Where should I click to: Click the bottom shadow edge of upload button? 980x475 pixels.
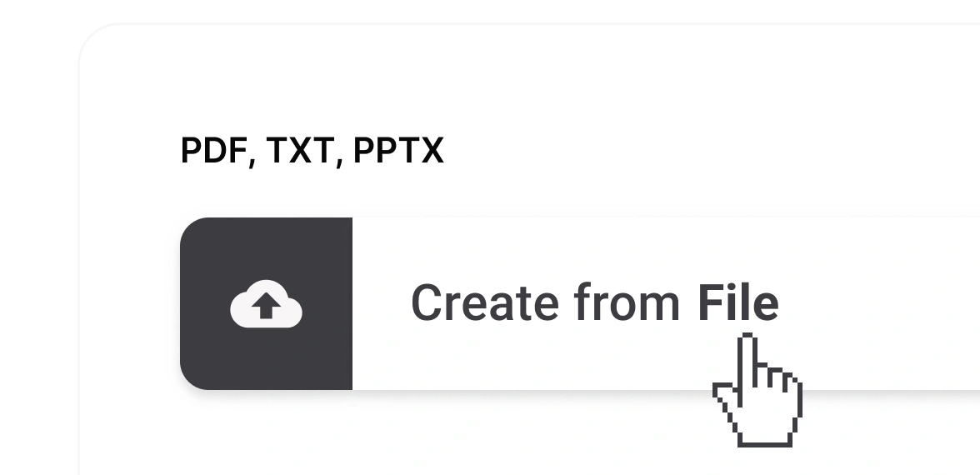(x=583, y=391)
